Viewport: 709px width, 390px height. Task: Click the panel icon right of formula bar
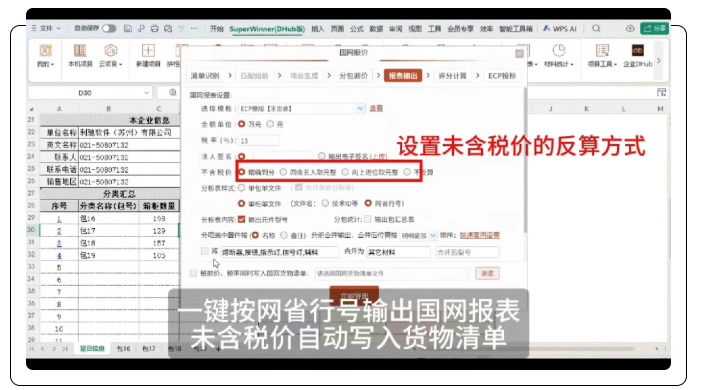[662, 93]
